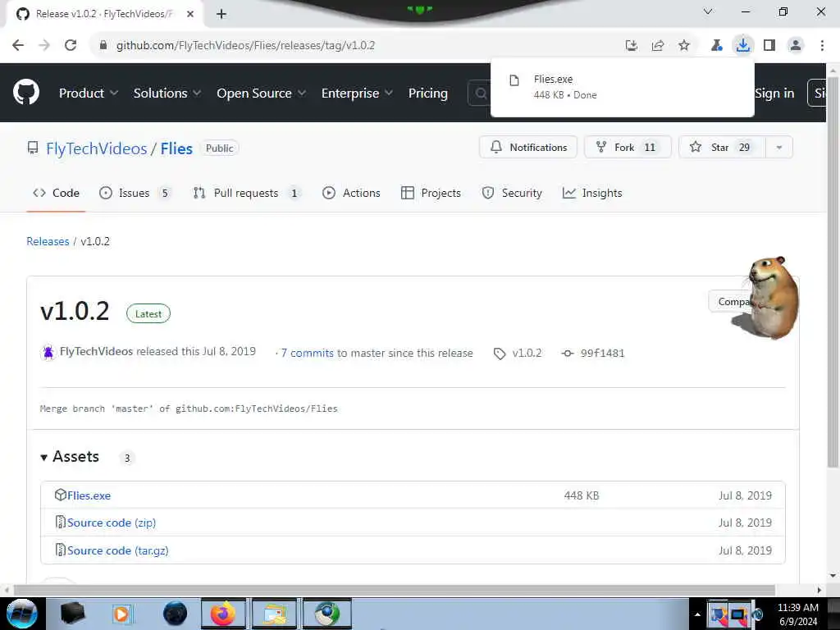Open the Actions tab
This screenshot has width=840, height=630.
click(x=351, y=193)
